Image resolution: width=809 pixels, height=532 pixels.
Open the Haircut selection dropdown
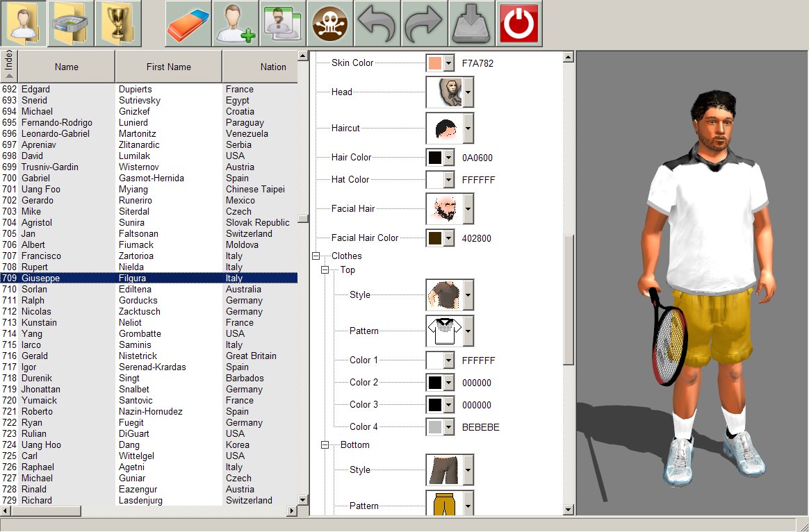pos(468,128)
